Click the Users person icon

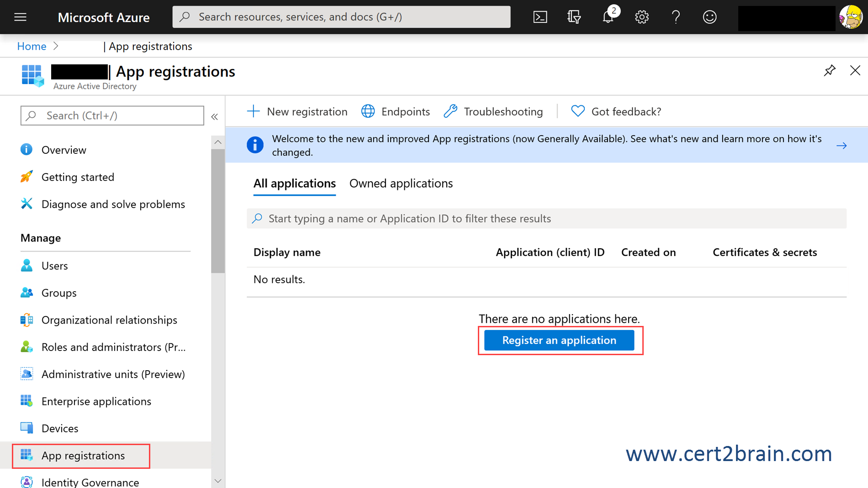(26, 265)
